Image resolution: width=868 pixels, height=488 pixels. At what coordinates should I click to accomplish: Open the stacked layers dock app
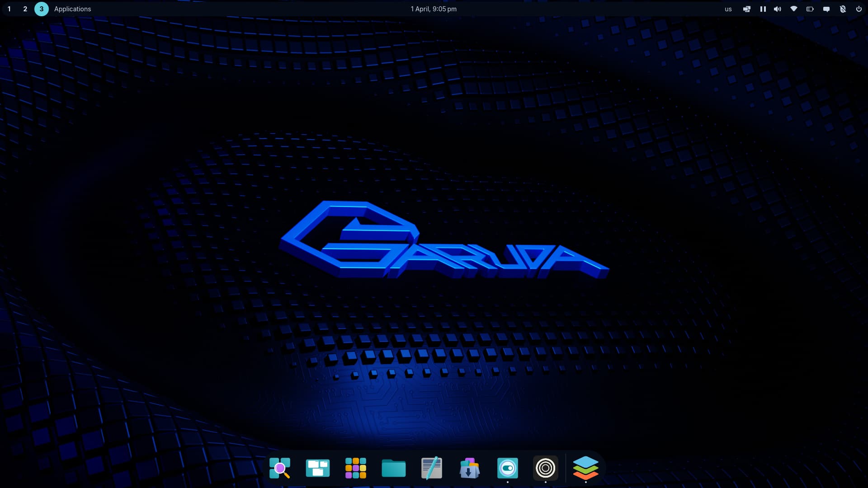tap(586, 468)
